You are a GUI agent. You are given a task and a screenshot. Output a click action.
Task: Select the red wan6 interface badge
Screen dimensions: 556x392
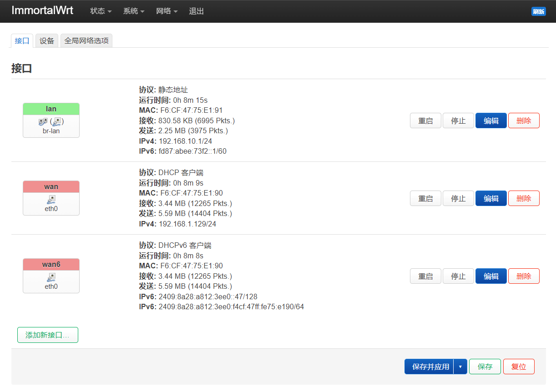click(51, 264)
